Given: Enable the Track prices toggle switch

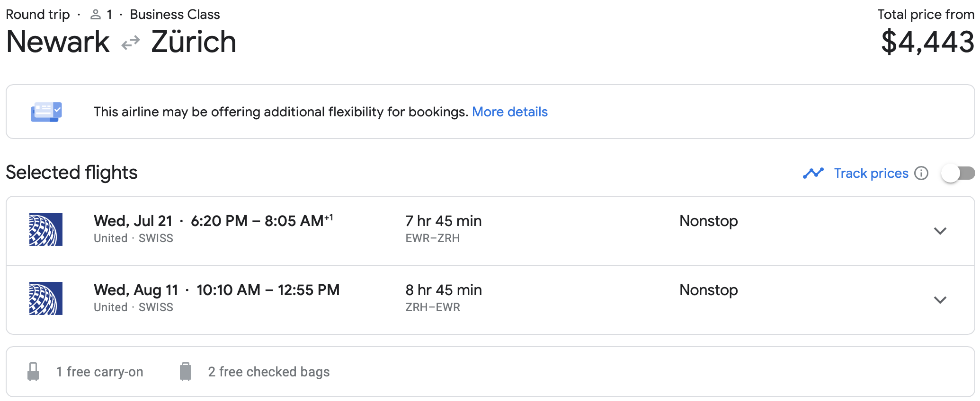Looking at the screenshot, I should (x=958, y=173).
